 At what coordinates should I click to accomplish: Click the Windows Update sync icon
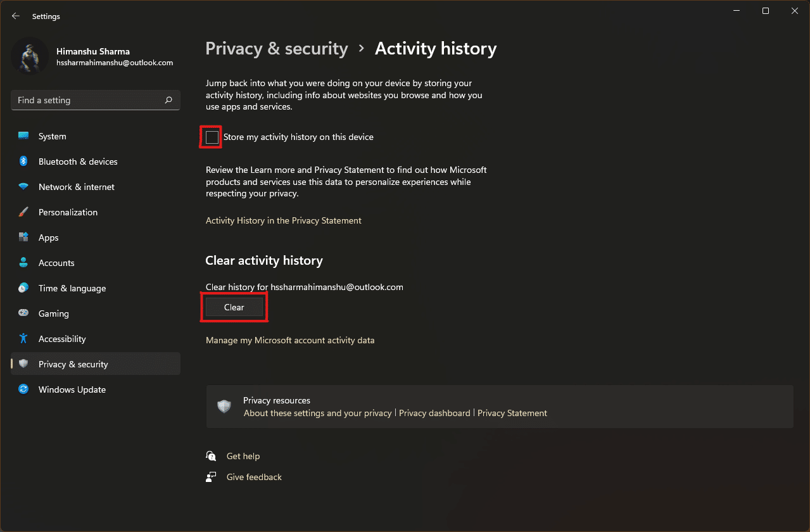[23, 389]
